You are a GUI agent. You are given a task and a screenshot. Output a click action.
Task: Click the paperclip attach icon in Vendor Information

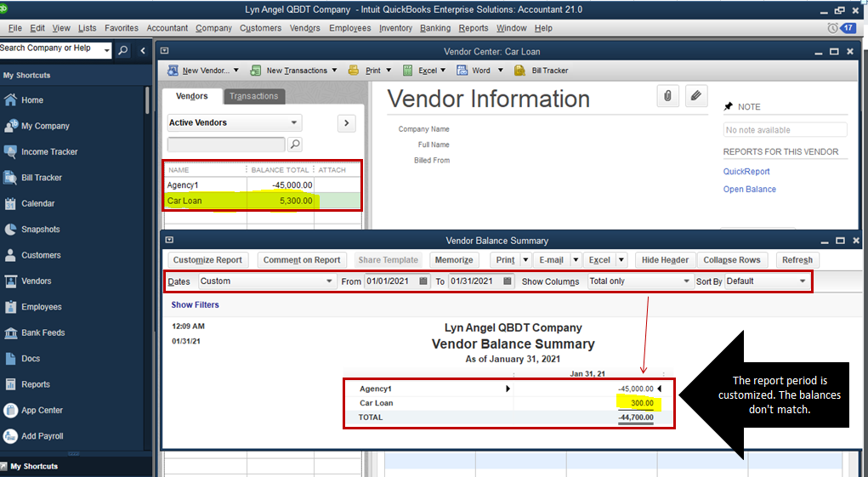(x=667, y=96)
